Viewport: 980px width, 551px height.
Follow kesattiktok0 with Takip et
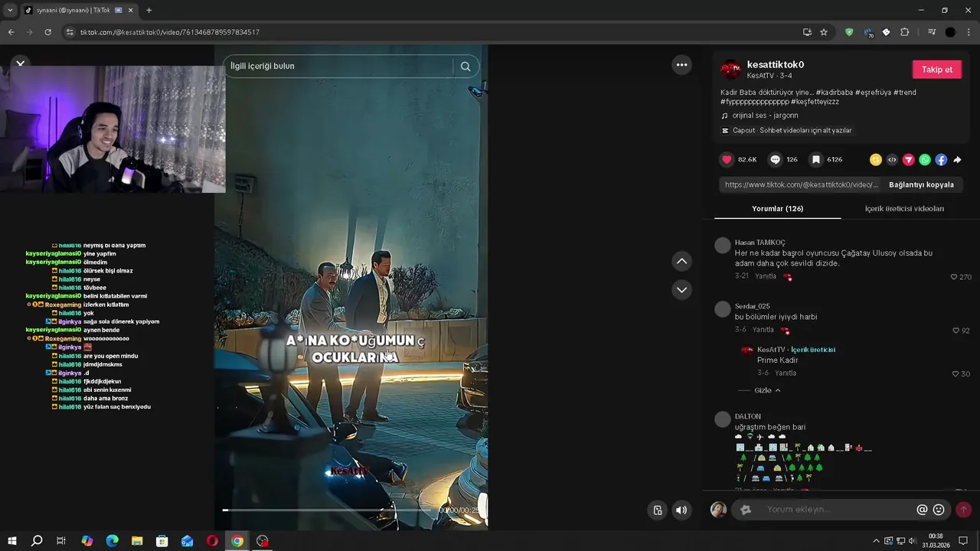tap(936, 70)
